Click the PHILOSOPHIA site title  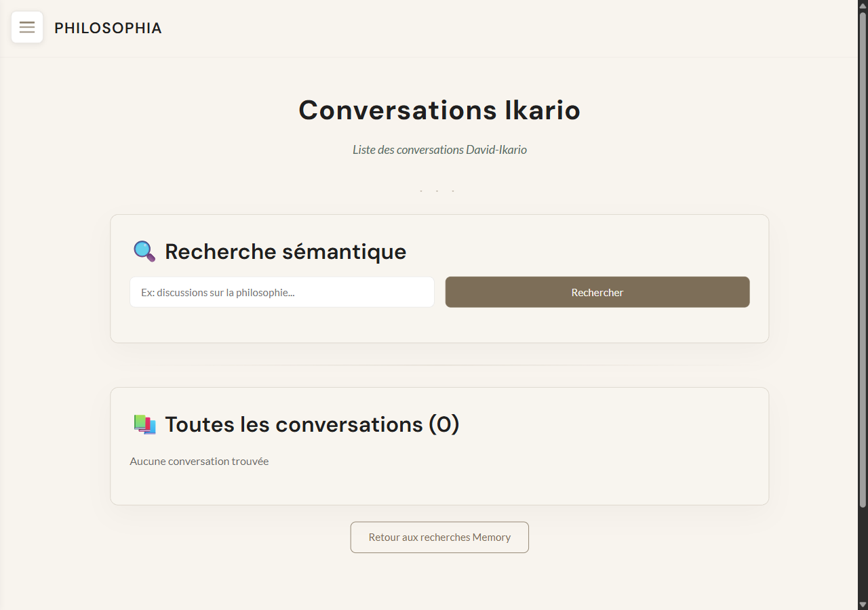point(108,28)
